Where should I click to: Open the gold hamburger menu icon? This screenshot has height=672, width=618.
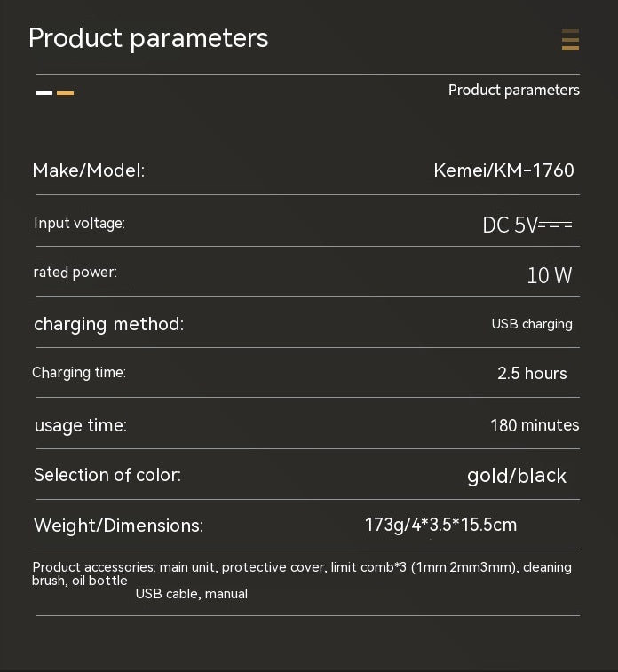570,39
